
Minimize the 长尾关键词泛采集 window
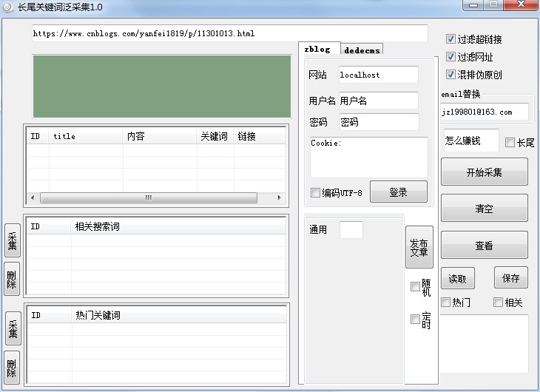[x=473, y=5]
